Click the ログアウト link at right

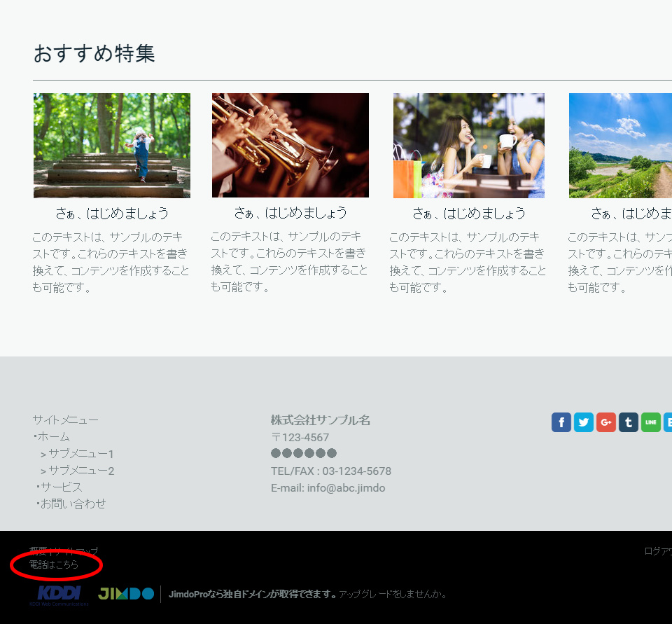tap(658, 551)
